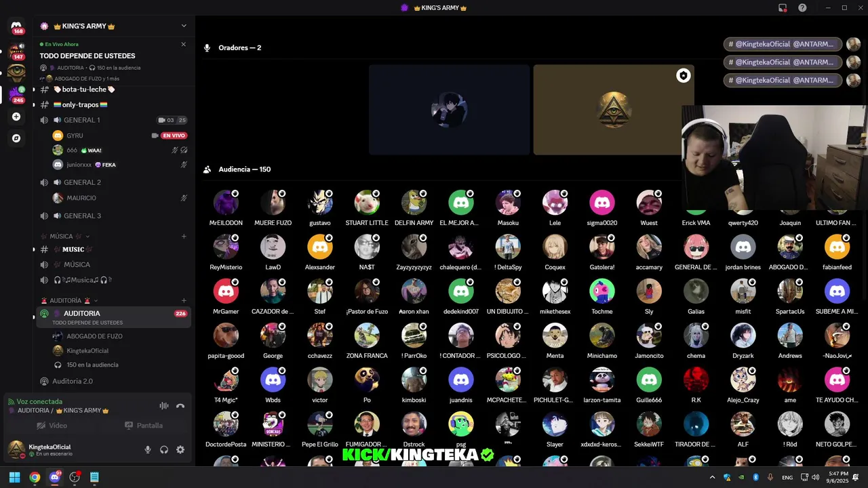Open the golden eye server icon
Viewport: 868px width, 488px height.
point(16,72)
